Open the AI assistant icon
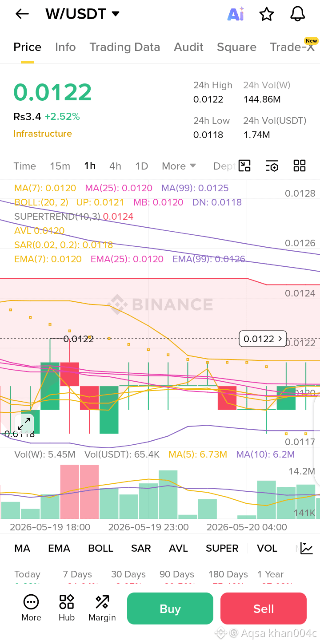The image size is (320, 644). [x=236, y=14]
